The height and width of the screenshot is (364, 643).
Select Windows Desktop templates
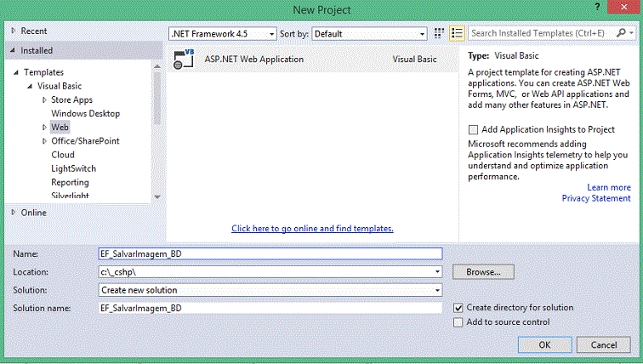[x=85, y=114]
